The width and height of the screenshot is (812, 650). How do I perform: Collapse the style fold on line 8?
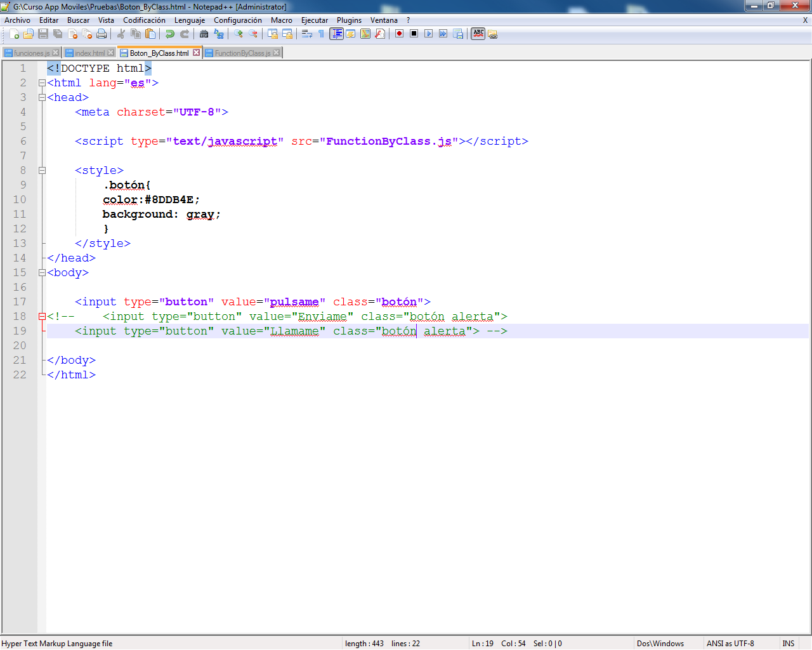(42, 170)
